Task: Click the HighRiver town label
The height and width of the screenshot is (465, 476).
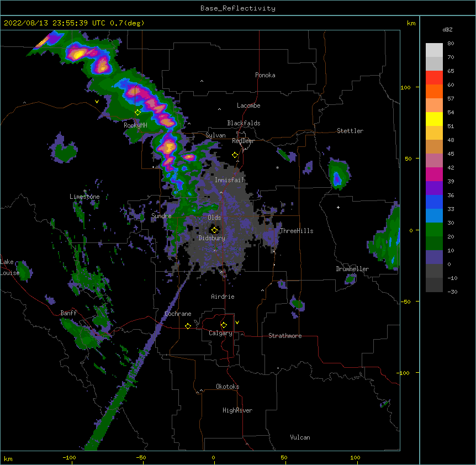Action: pos(237,410)
